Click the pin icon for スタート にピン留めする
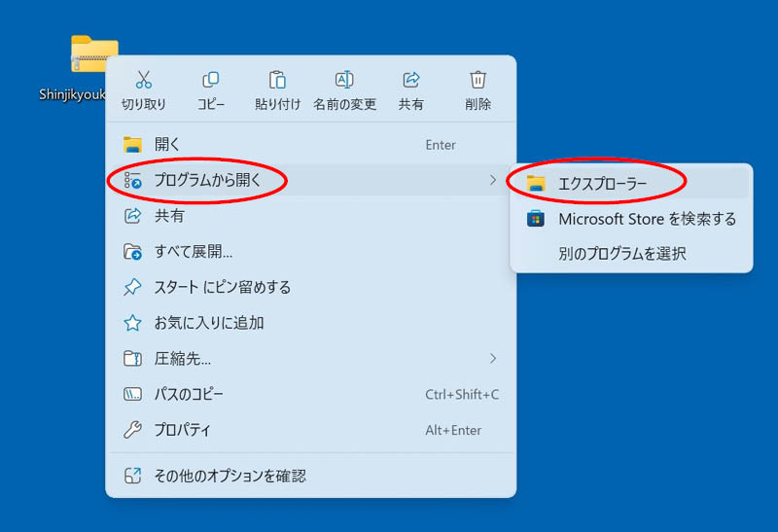Screen dimensions: 778x532 pos(132,287)
